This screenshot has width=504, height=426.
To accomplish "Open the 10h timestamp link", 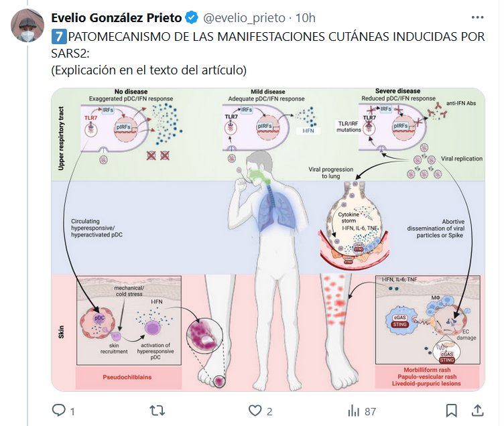I will coord(306,17).
